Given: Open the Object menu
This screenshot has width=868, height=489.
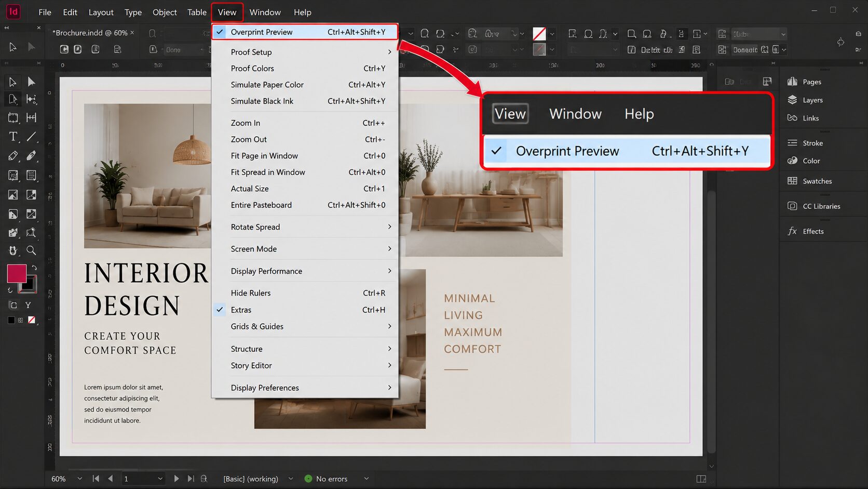Looking at the screenshot, I should tap(165, 12).
